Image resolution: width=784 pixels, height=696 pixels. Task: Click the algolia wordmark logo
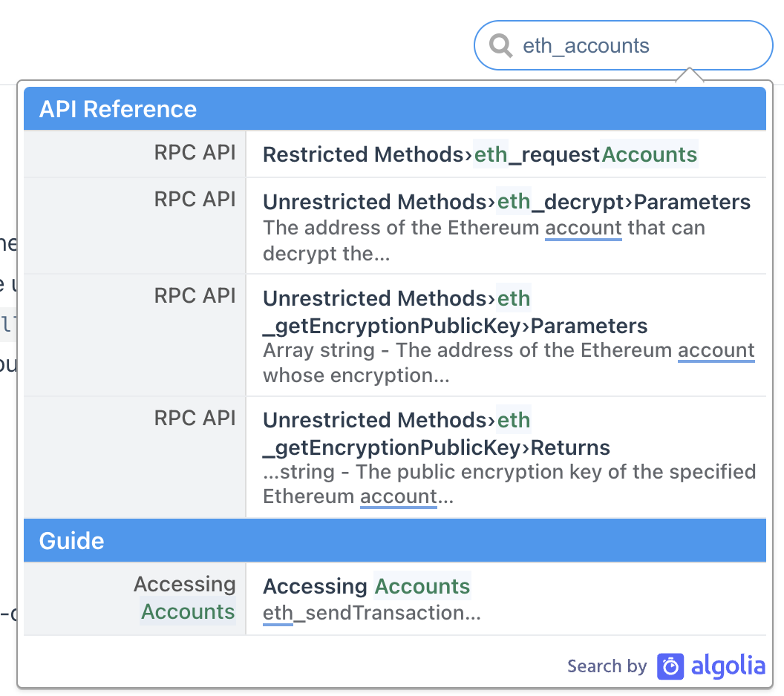tap(728, 666)
